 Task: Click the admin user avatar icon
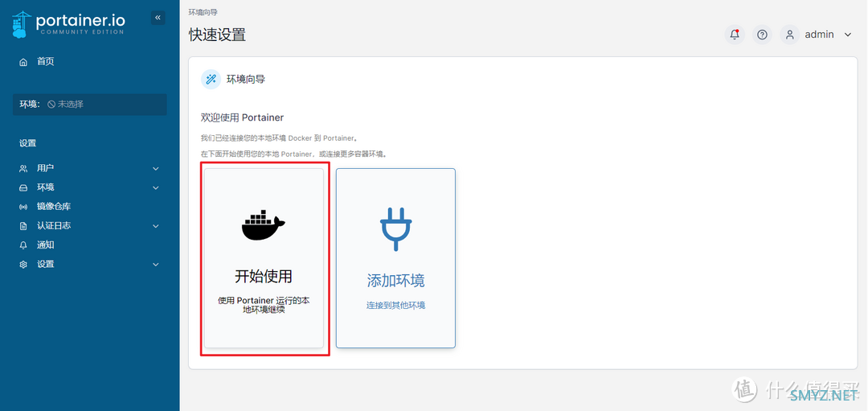(x=790, y=35)
